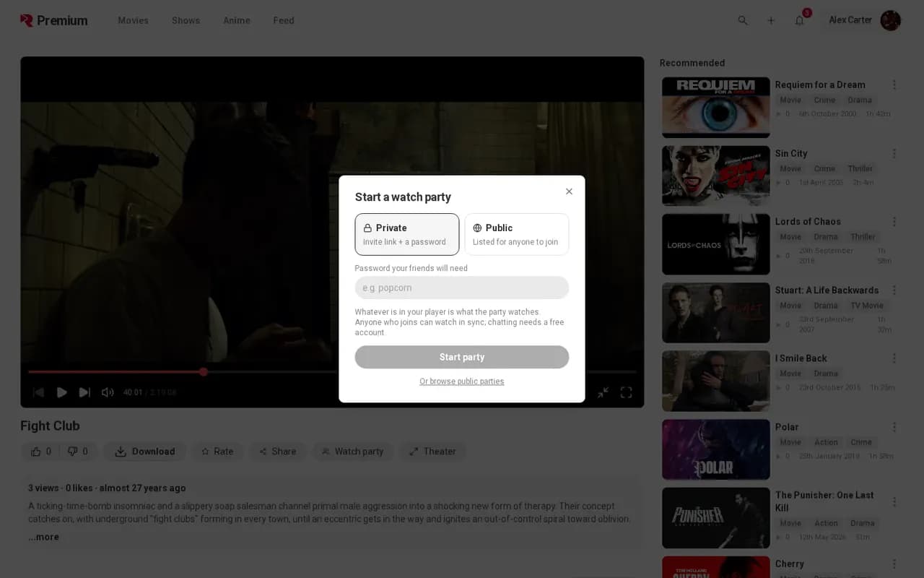
Task: Like the Fight Club video
Action: coord(40,452)
